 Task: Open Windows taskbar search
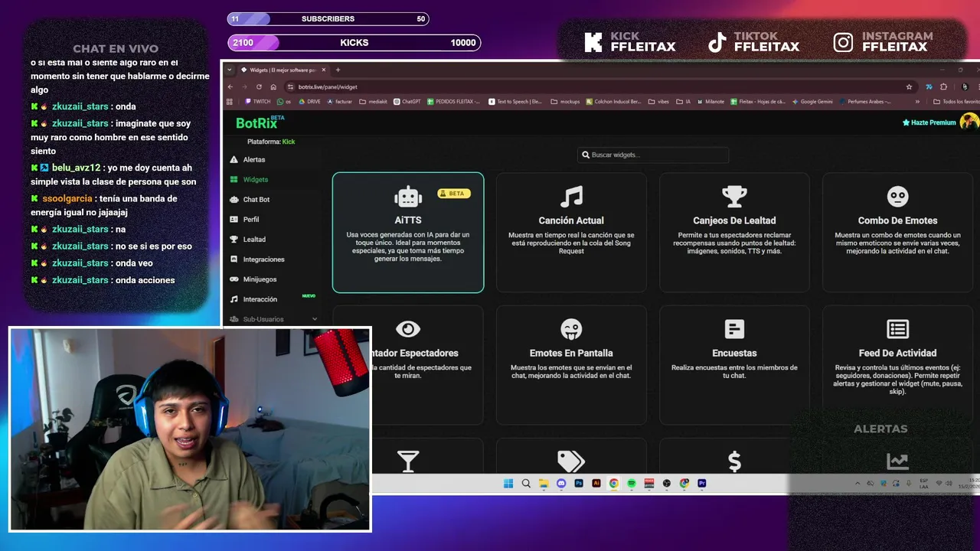tap(526, 484)
